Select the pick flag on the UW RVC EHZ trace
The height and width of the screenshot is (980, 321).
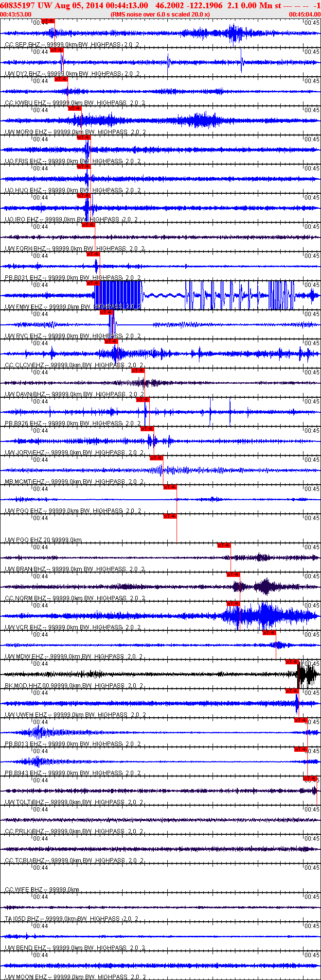[107, 312]
